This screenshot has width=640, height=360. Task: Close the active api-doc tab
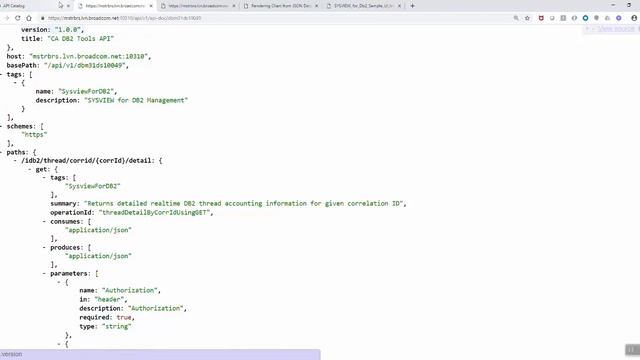(151, 6)
